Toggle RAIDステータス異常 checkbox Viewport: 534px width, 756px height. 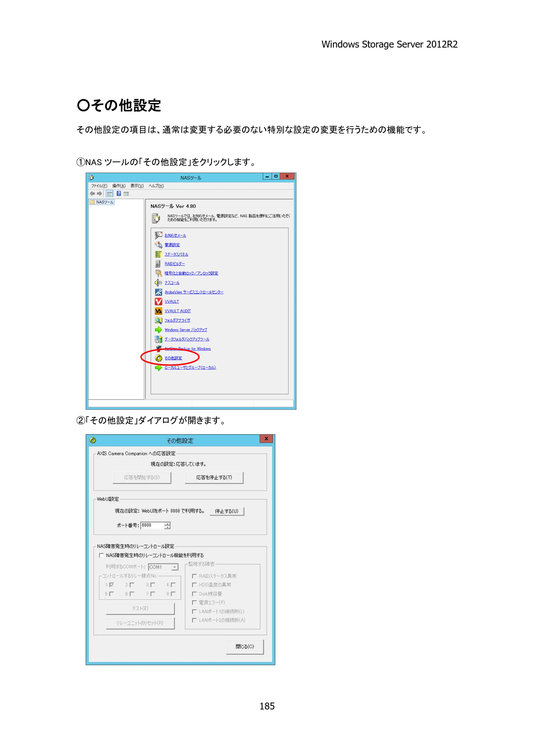(194, 576)
